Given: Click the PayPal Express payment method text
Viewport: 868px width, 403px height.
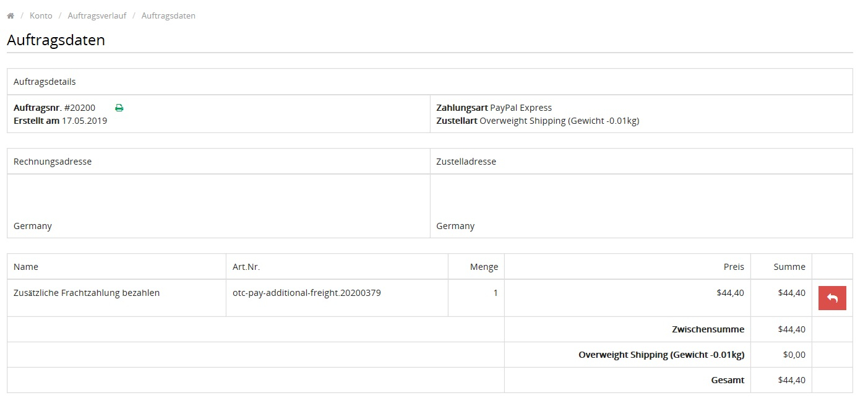Looking at the screenshot, I should (x=520, y=108).
